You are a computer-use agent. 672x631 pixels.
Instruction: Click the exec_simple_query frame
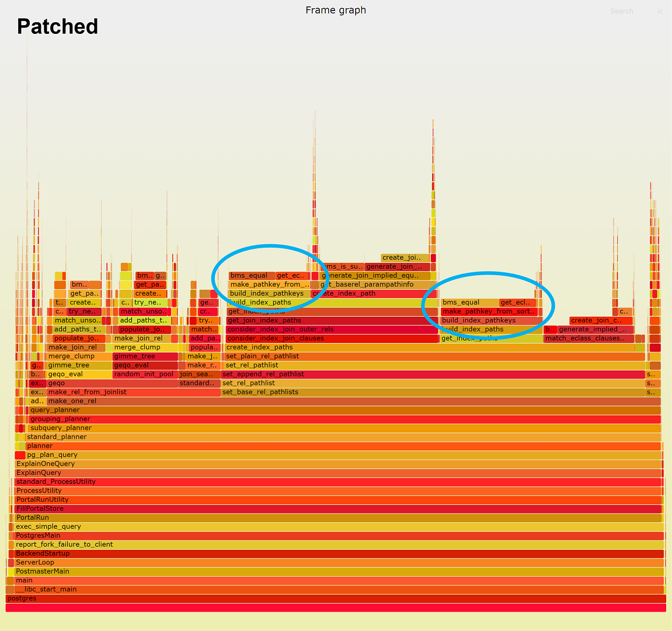click(x=336, y=526)
